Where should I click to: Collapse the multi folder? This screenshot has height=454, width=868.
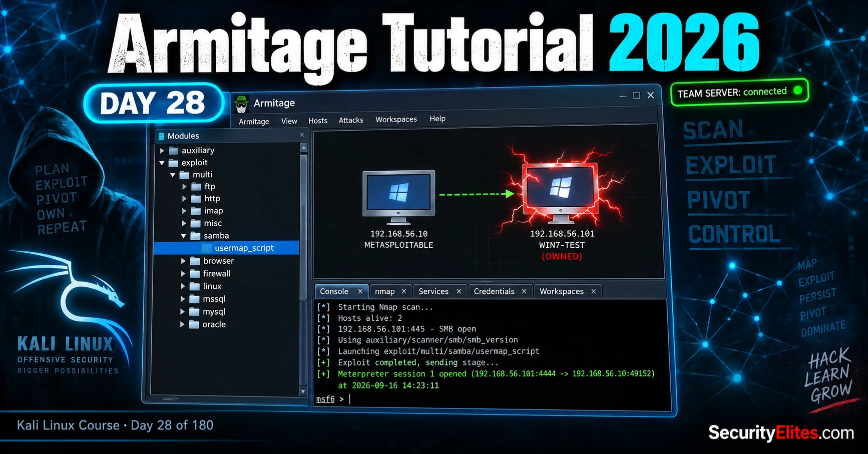pos(173,175)
